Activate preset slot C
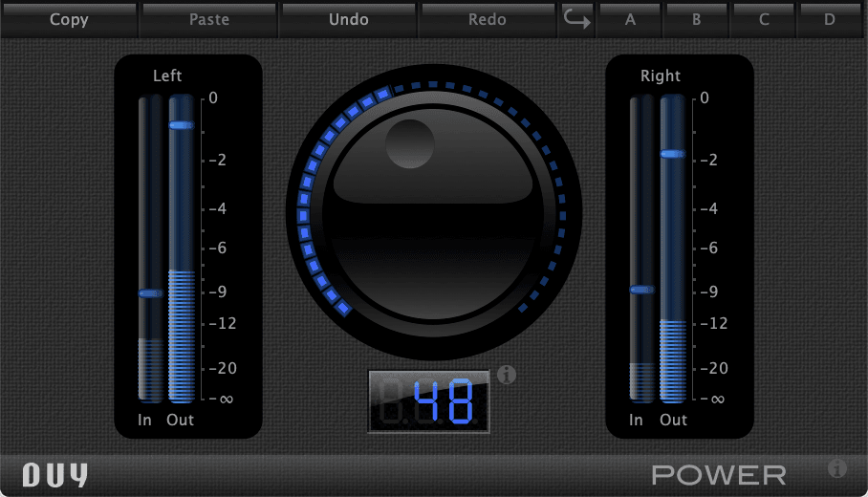The image size is (868, 497). pos(764,19)
